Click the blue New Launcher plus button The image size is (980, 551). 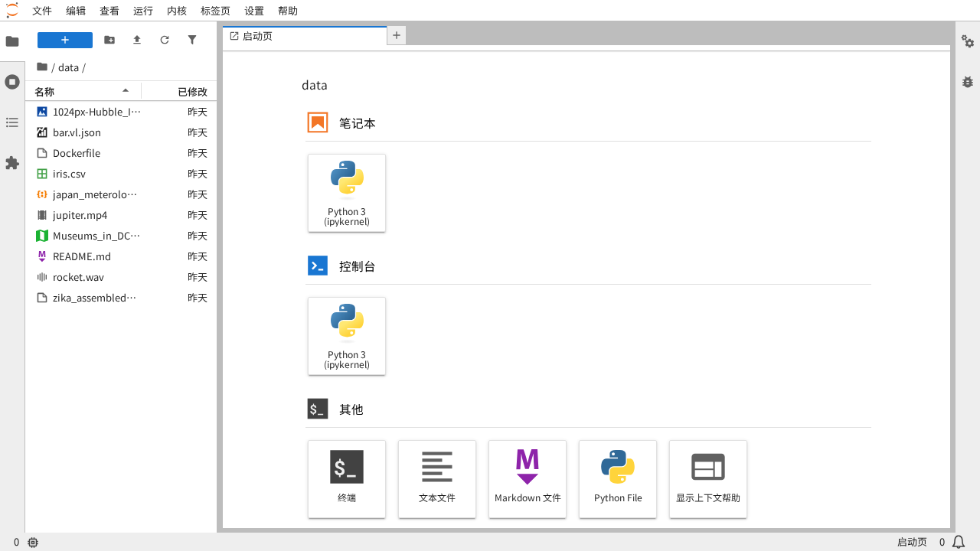coord(65,40)
